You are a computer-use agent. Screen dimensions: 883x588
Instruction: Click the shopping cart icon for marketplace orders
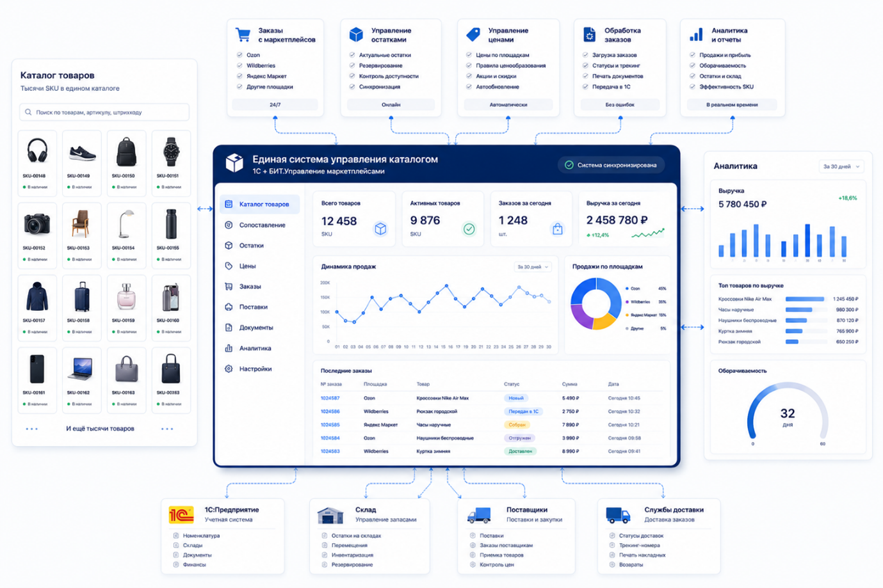pos(243,35)
